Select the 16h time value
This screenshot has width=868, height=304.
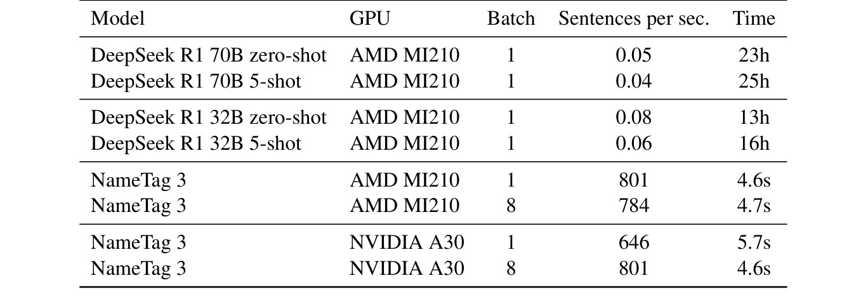pyautogui.click(x=754, y=143)
